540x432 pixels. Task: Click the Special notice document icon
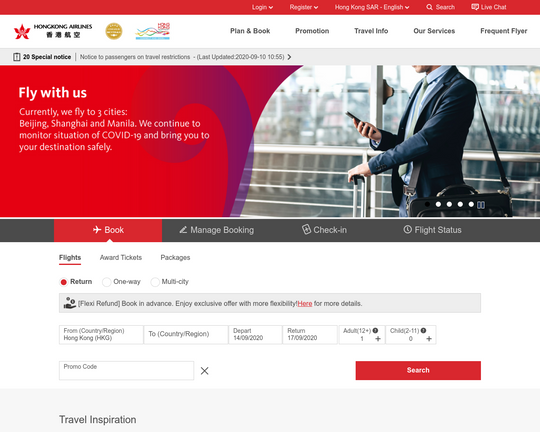pyautogui.click(x=17, y=57)
